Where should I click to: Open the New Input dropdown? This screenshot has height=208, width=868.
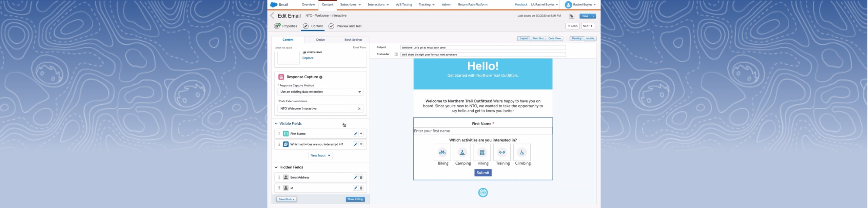tap(320, 155)
